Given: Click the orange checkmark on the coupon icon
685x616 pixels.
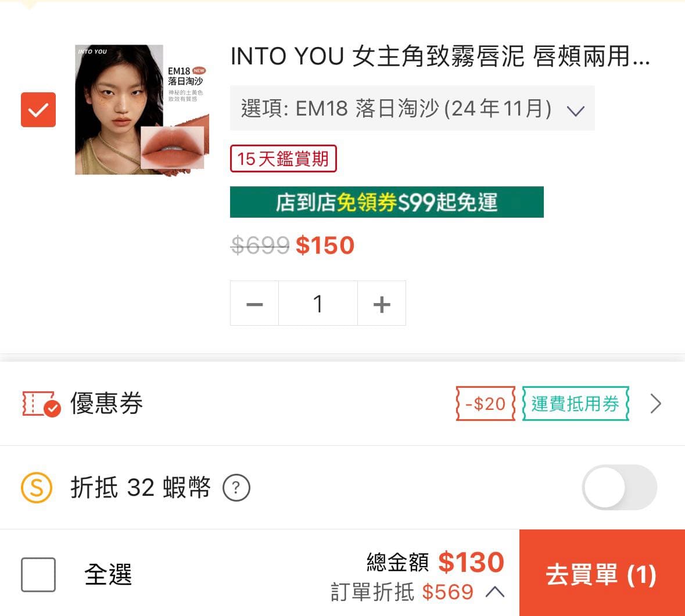Looking at the screenshot, I should click(51, 408).
